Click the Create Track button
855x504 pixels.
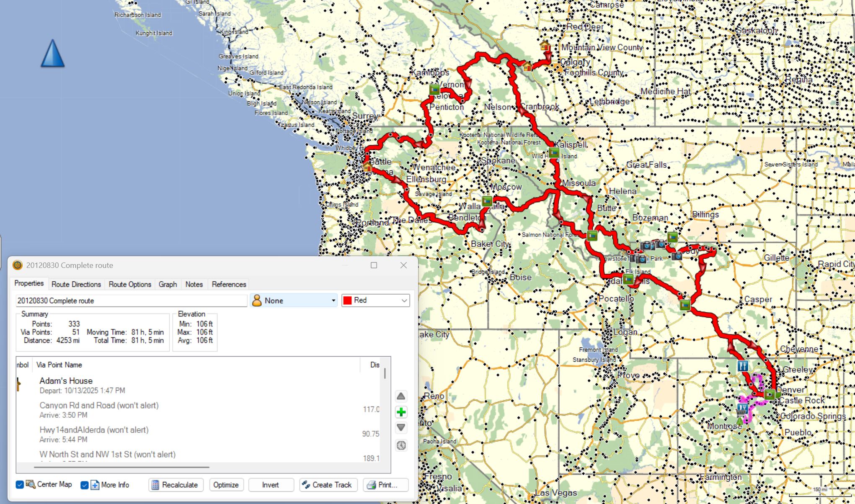tap(328, 485)
